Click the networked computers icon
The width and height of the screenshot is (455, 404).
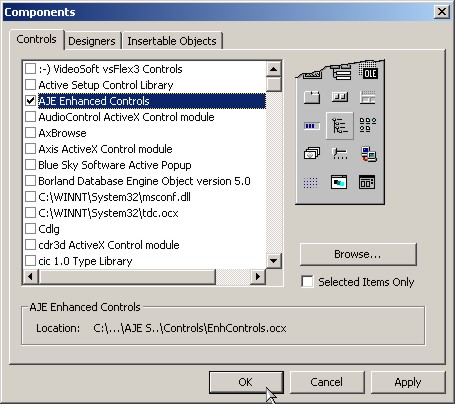368,154
